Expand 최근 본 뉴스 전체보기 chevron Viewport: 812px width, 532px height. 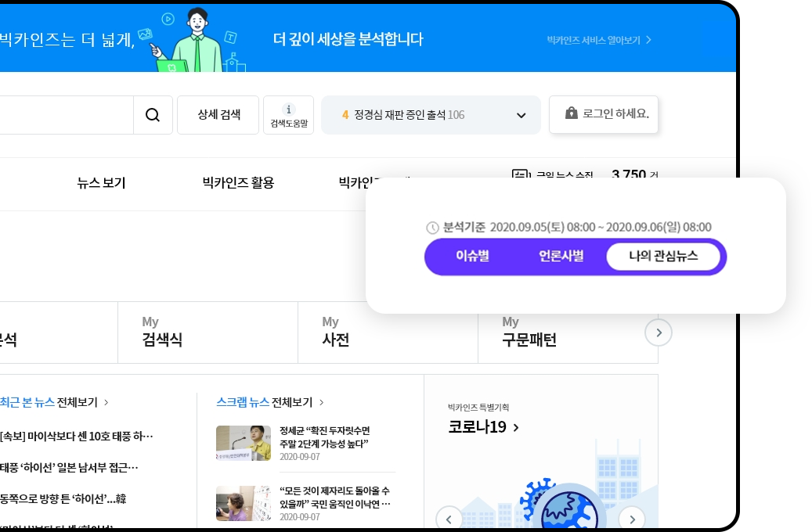click(x=106, y=402)
